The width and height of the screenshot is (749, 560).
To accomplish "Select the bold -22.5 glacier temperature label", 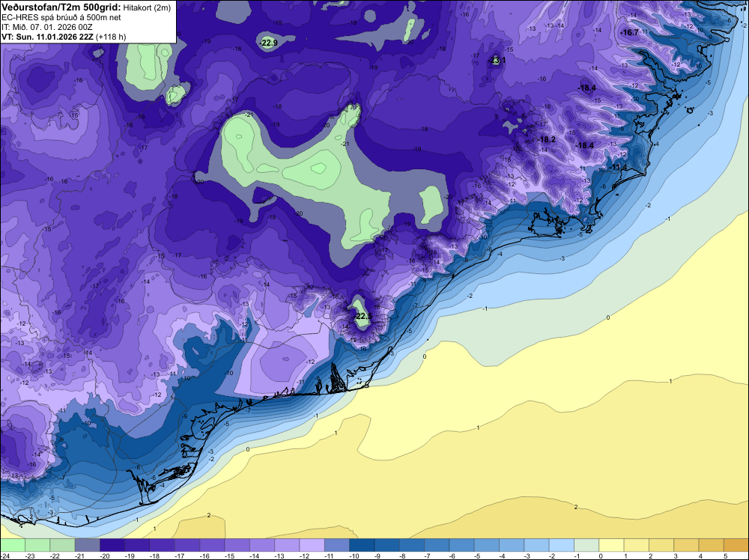I will click(363, 317).
